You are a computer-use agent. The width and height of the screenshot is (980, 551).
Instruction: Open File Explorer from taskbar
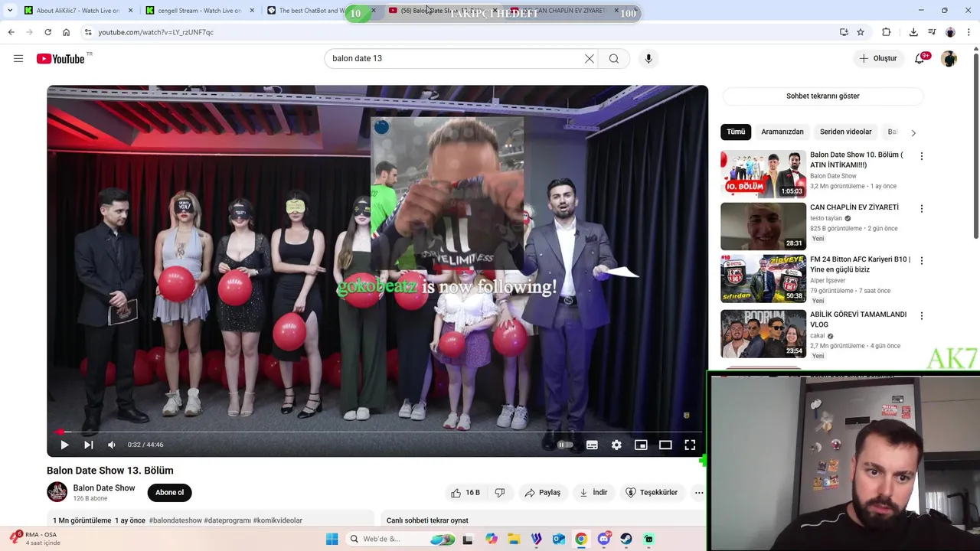514,539
